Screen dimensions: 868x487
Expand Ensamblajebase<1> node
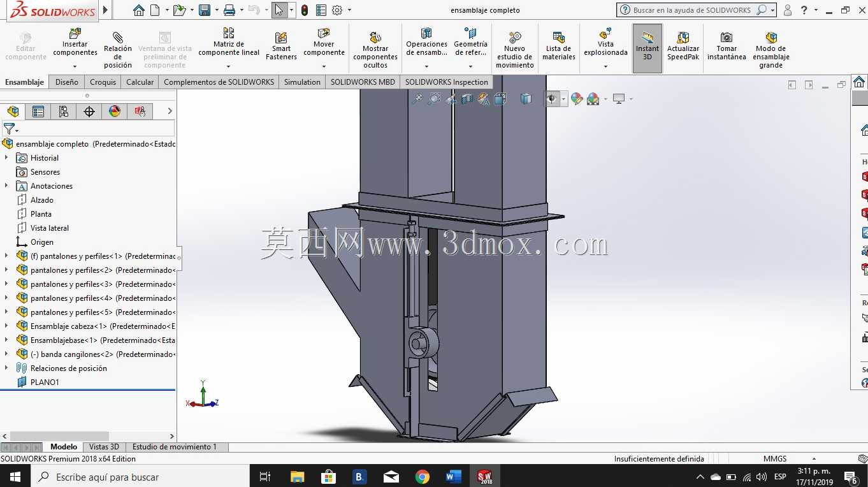coord(6,340)
